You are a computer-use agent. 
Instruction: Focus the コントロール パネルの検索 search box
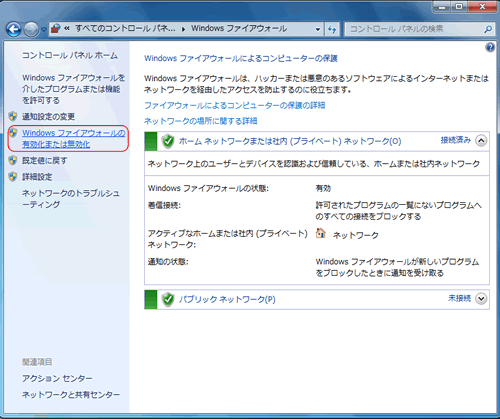point(414,29)
